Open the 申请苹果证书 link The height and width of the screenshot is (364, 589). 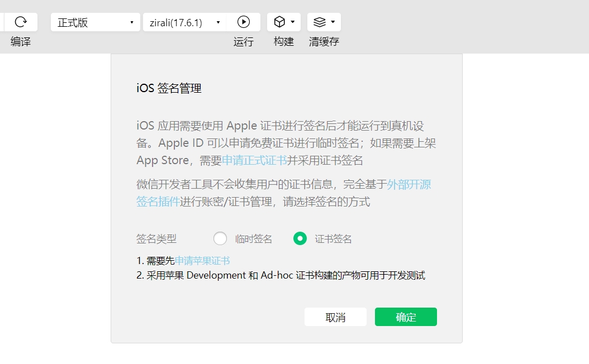(202, 261)
